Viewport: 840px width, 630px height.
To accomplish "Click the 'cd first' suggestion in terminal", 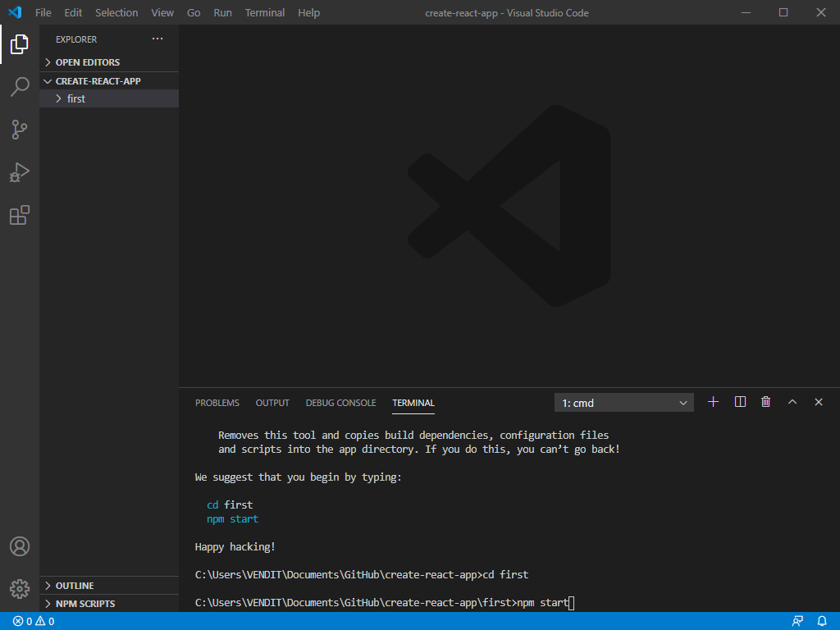I will 230,505.
